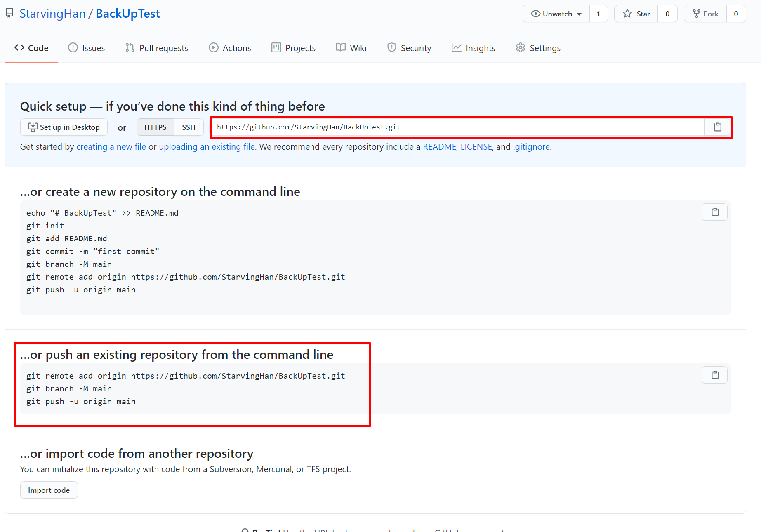This screenshot has width=761, height=532.
Task: Open the Unwatch dropdown
Action: click(x=556, y=14)
